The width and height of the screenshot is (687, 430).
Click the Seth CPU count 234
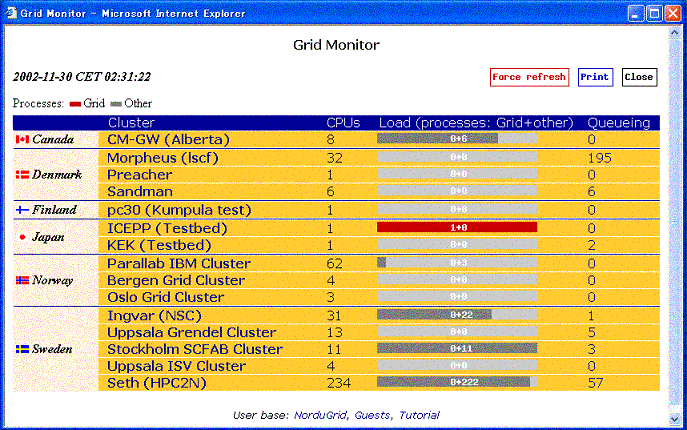coord(339,383)
